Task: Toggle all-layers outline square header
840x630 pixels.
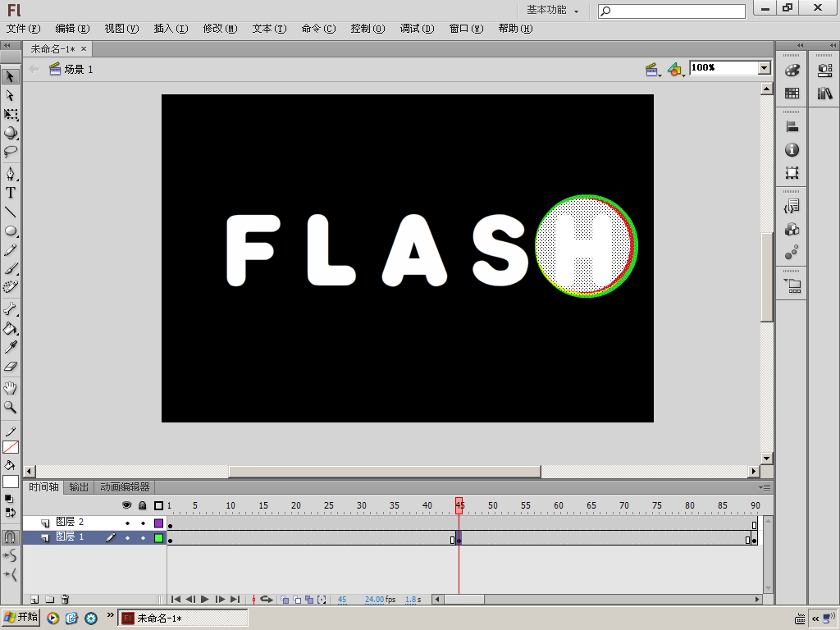Action: [x=158, y=505]
